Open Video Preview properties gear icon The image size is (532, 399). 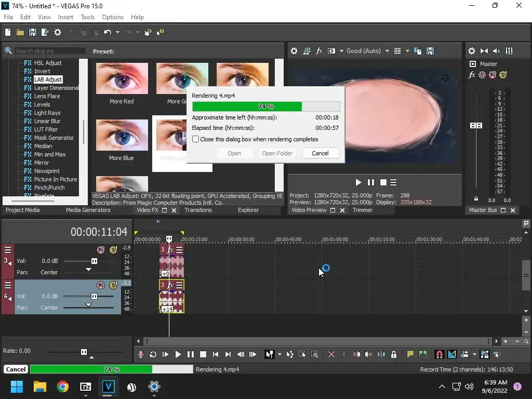(294, 51)
